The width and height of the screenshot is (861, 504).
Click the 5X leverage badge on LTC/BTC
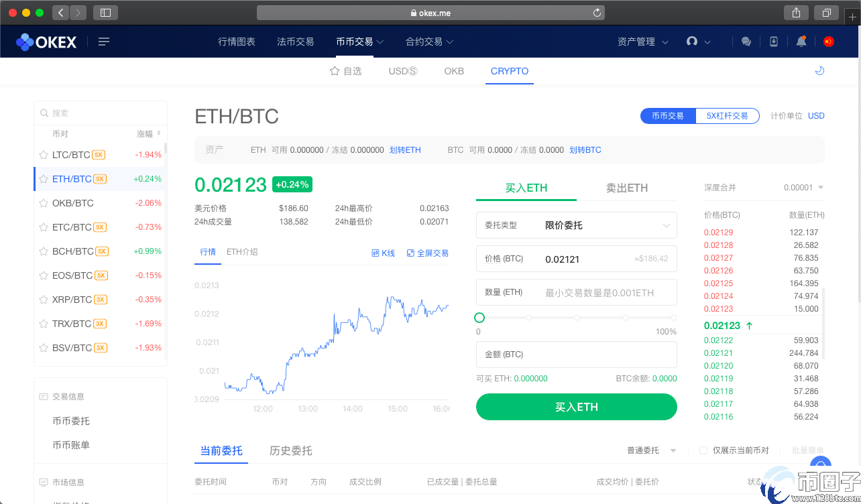[x=99, y=155]
